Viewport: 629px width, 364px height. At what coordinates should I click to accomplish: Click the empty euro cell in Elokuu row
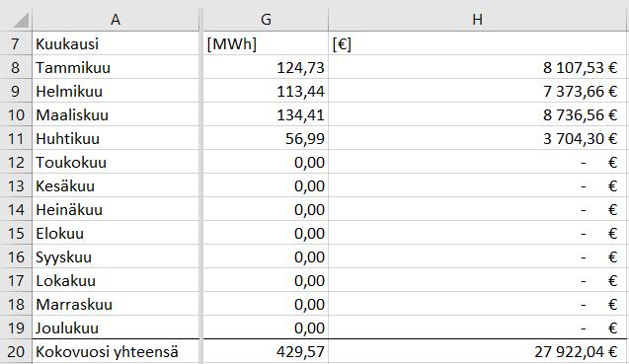477,233
